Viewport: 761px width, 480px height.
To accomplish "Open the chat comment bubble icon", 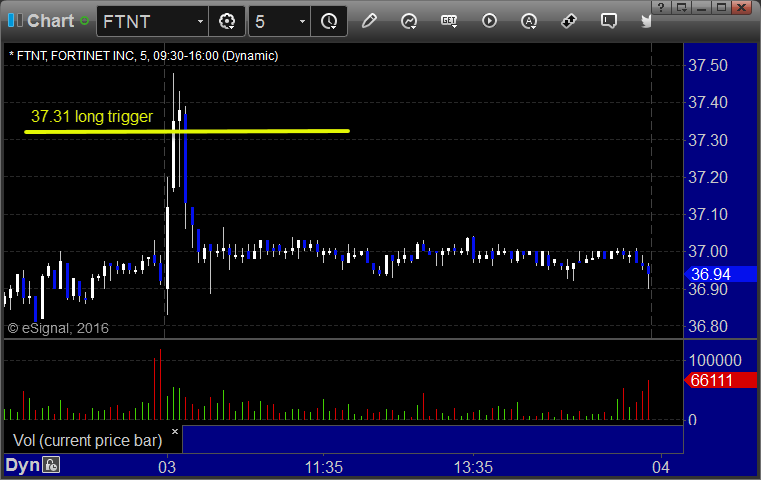I will click(609, 21).
